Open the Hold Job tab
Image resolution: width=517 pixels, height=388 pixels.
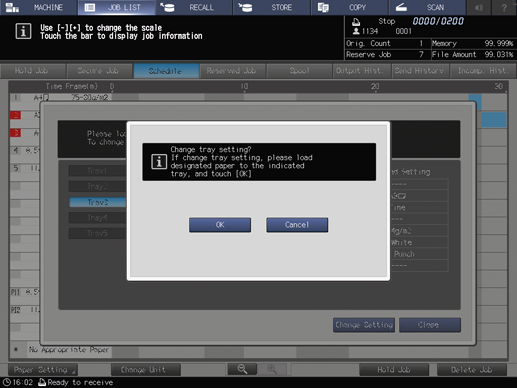[x=32, y=71]
